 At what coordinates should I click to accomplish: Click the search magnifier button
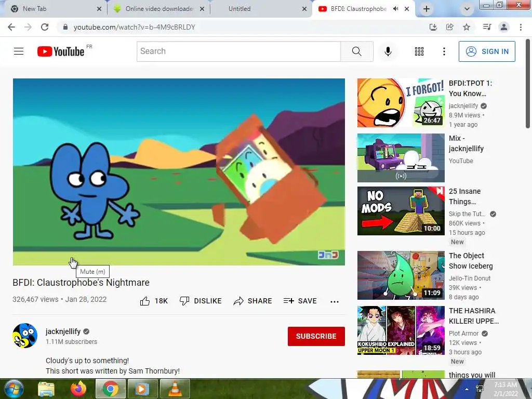pyautogui.click(x=356, y=51)
